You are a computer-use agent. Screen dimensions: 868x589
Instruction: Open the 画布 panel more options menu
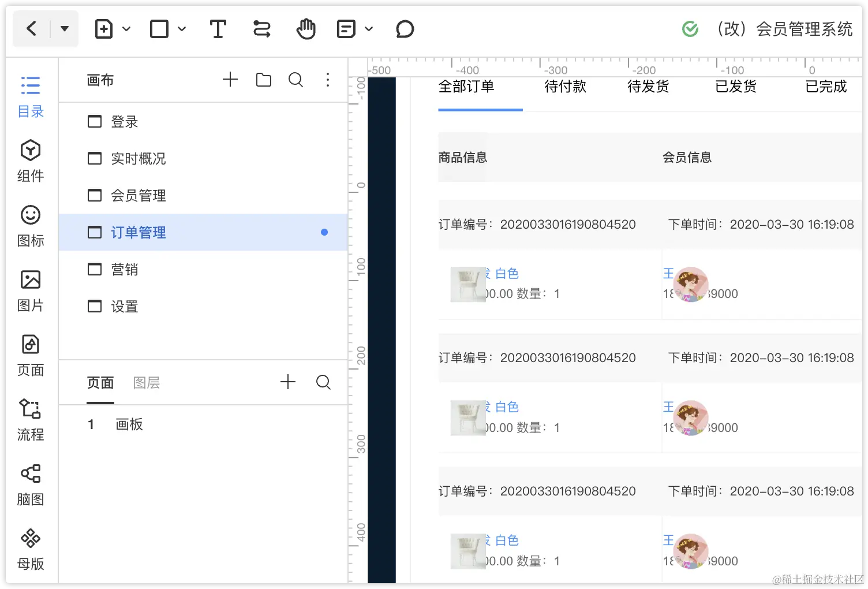click(x=328, y=80)
